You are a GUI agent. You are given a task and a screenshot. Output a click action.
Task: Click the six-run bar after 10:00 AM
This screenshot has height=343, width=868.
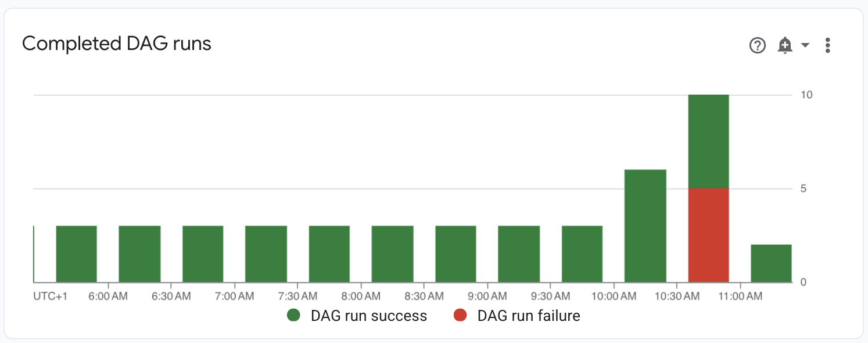coord(645,226)
